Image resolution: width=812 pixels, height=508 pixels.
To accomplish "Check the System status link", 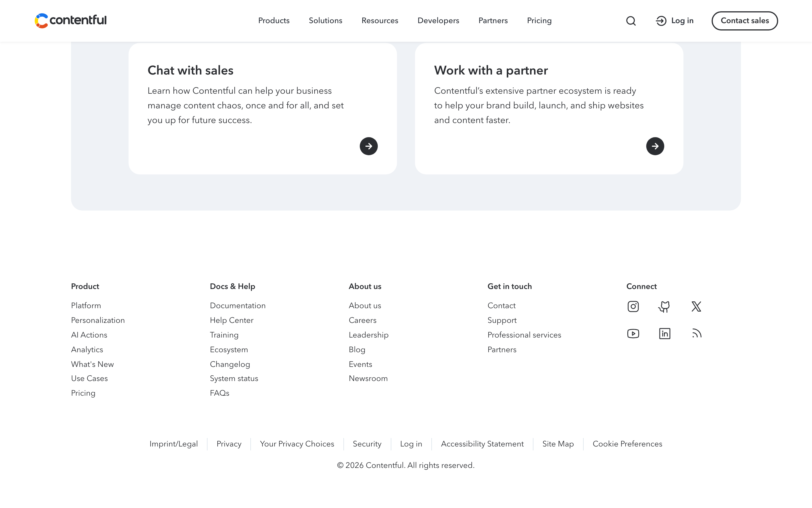I will point(234,379).
